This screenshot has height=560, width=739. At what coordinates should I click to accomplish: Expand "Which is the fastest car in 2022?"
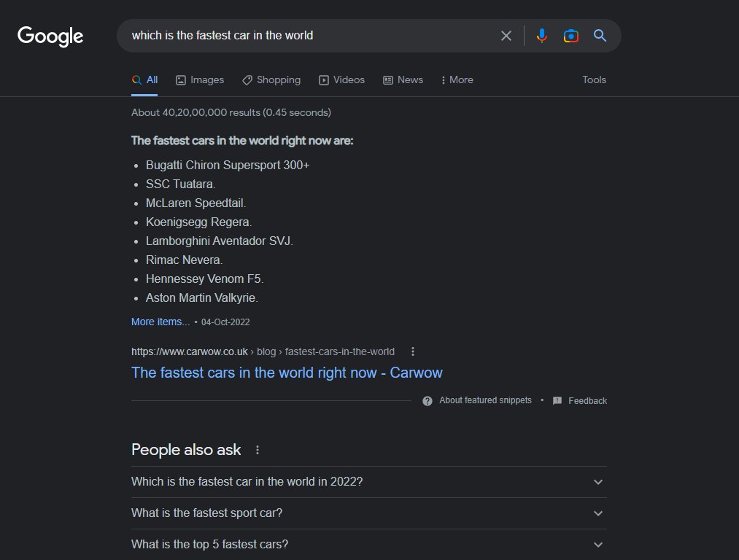point(598,482)
